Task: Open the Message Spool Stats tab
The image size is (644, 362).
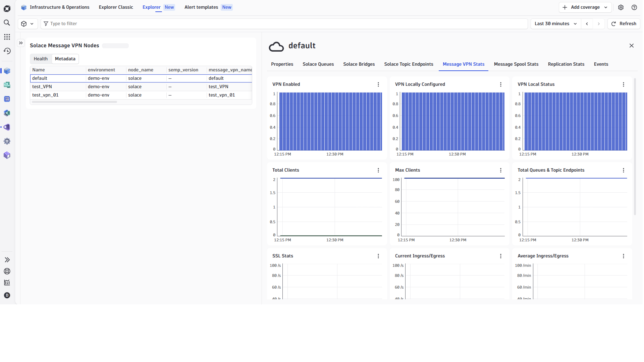Action: [516, 64]
